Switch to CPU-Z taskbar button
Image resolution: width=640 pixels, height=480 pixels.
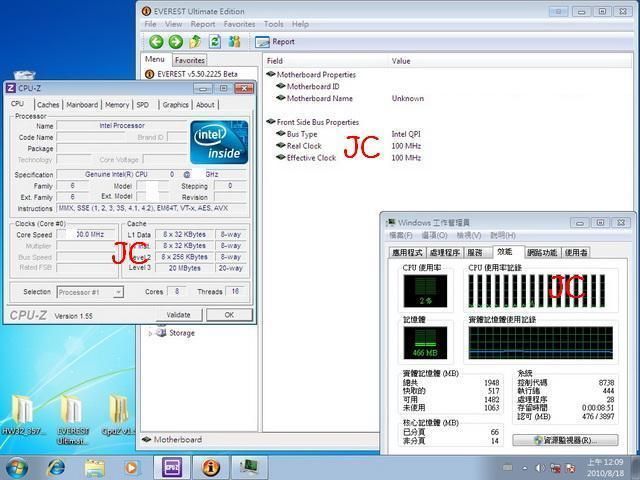tap(172, 468)
